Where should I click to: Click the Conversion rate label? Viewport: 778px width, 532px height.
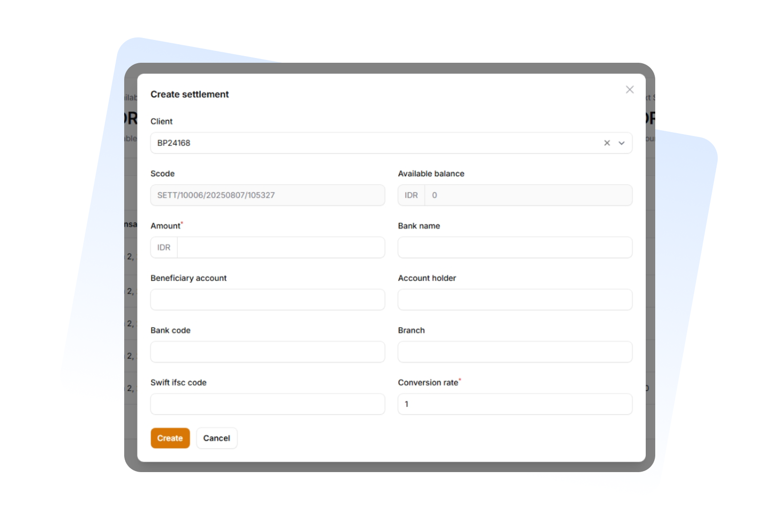point(428,383)
